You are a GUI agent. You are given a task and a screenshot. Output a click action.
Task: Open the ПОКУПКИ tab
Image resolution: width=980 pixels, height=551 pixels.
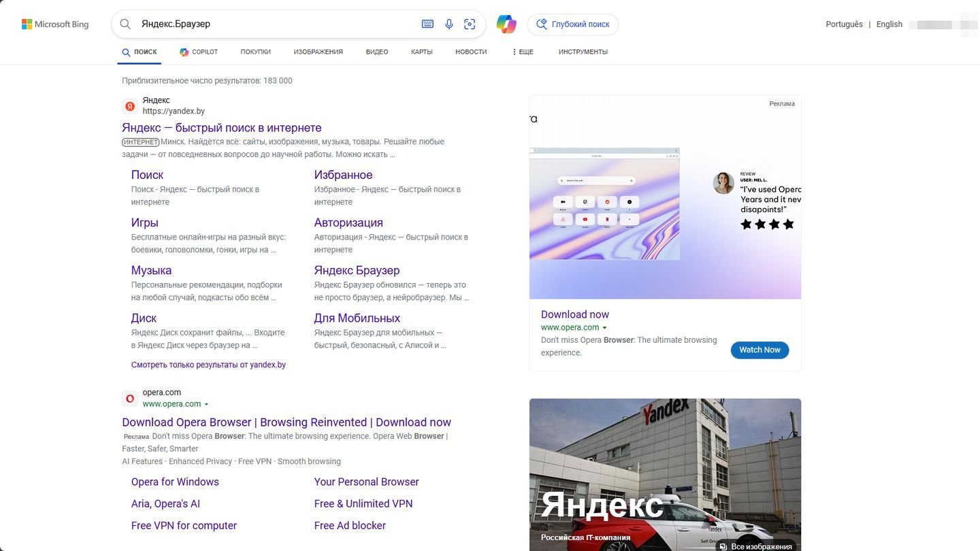coord(255,52)
